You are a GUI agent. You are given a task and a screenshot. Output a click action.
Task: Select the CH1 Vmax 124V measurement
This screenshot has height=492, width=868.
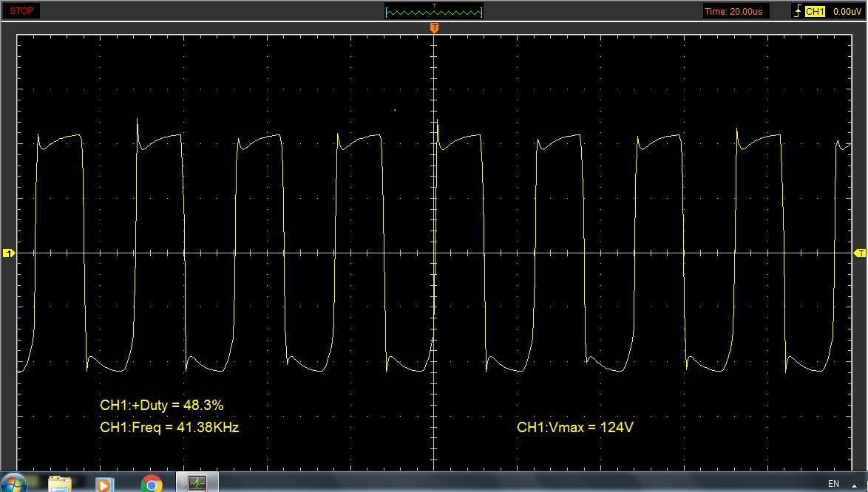575,427
